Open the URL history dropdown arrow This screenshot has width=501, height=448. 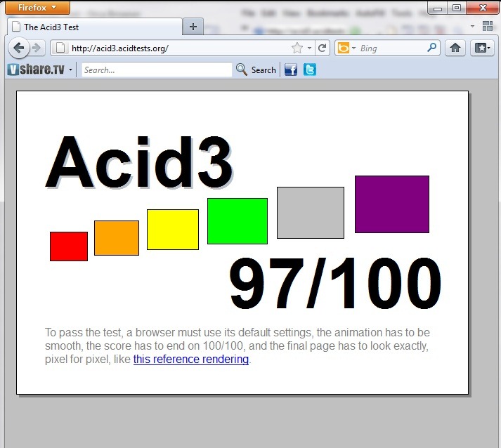click(x=309, y=48)
